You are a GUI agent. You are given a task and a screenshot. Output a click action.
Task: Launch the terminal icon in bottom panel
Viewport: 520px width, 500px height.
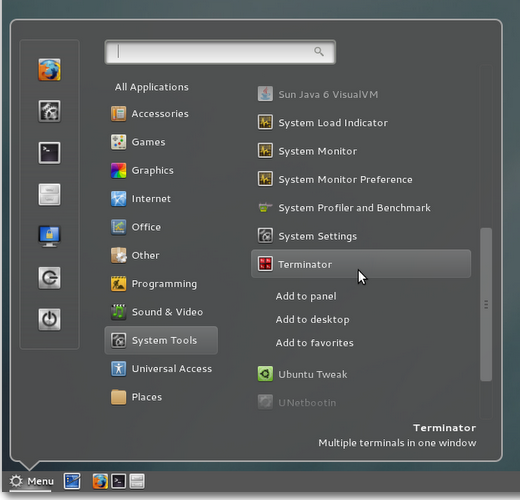point(118,481)
